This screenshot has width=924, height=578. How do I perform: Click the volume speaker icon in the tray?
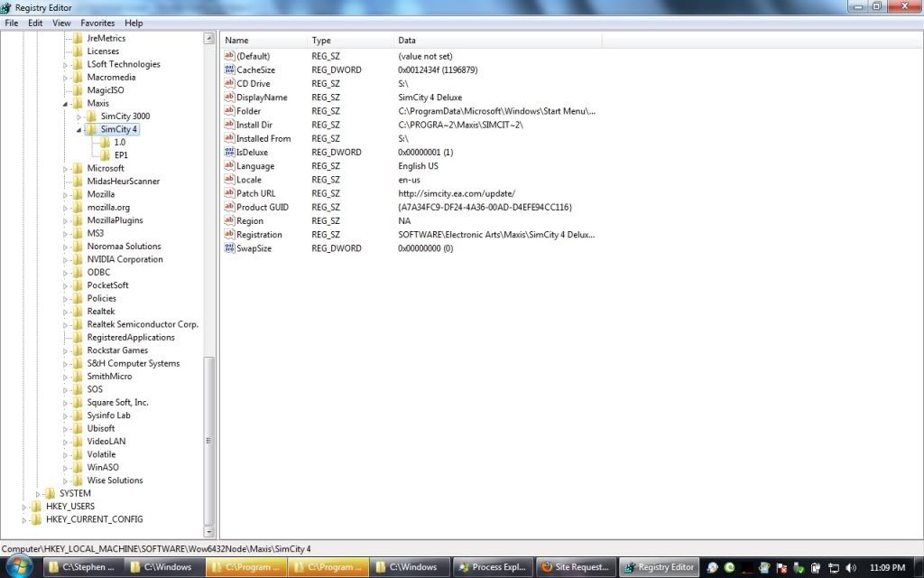point(850,567)
